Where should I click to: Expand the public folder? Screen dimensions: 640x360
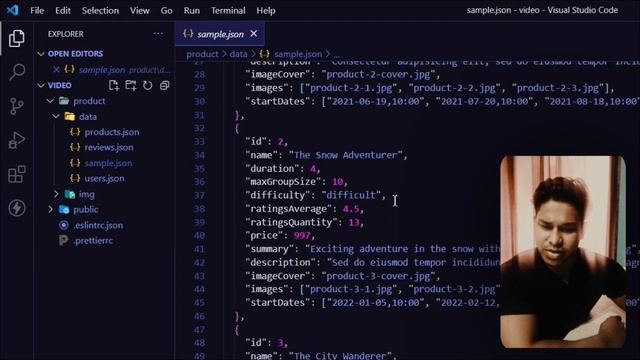pyautogui.click(x=50, y=209)
